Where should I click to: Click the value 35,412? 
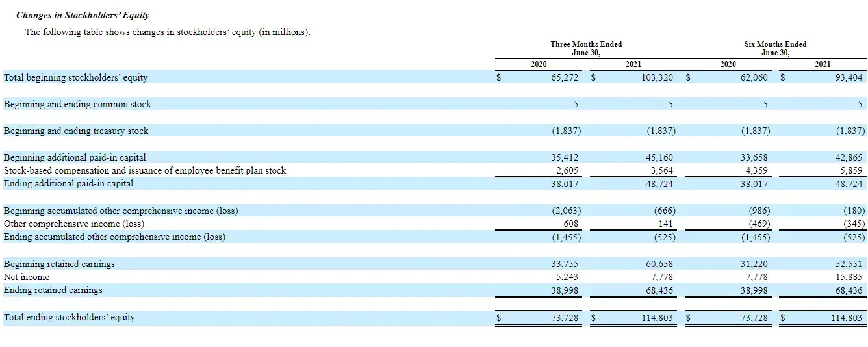pos(564,157)
